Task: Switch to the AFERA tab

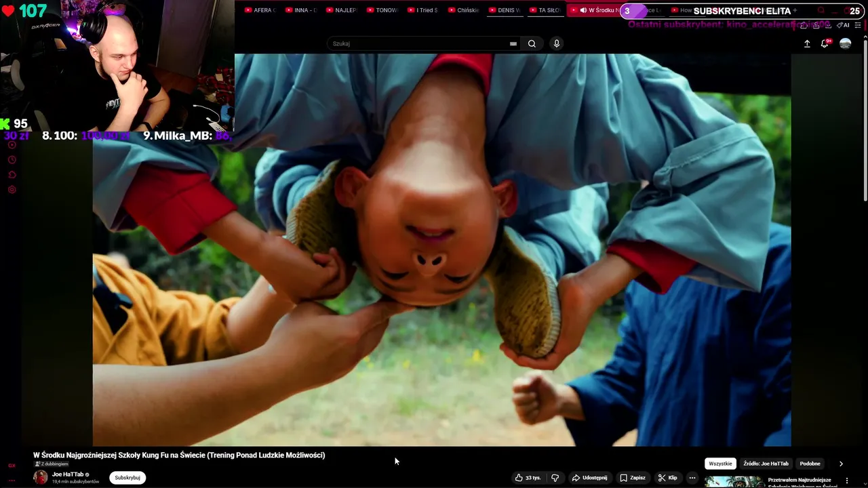Action: (x=259, y=10)
